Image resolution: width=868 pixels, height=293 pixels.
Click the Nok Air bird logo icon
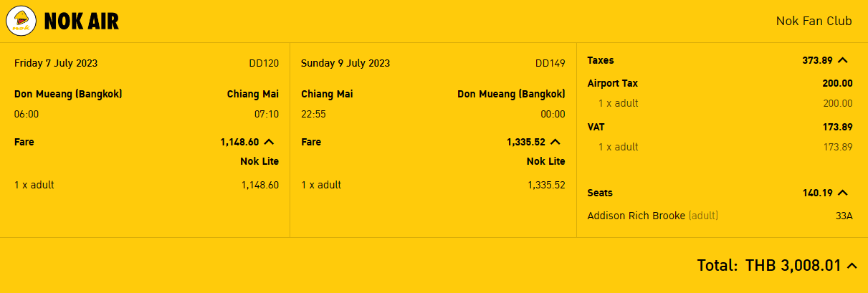click(22, 21)
